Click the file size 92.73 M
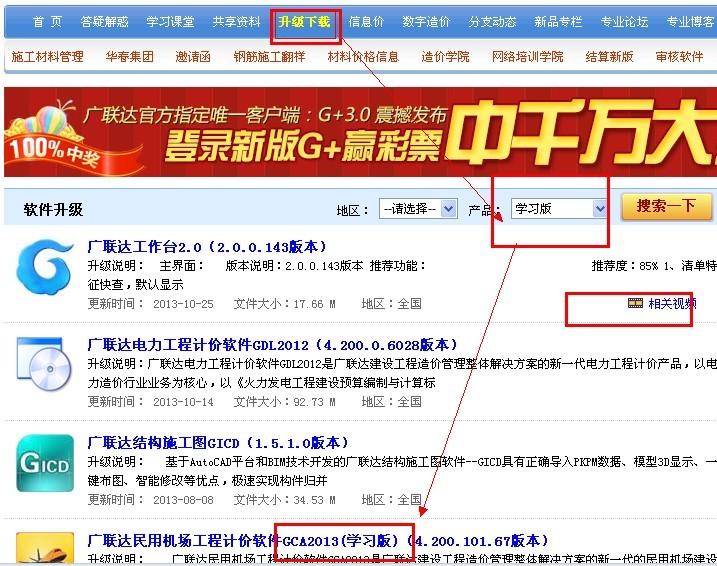Image resolution: width=717 pixels, height=566 pixels. coord(314,402)
